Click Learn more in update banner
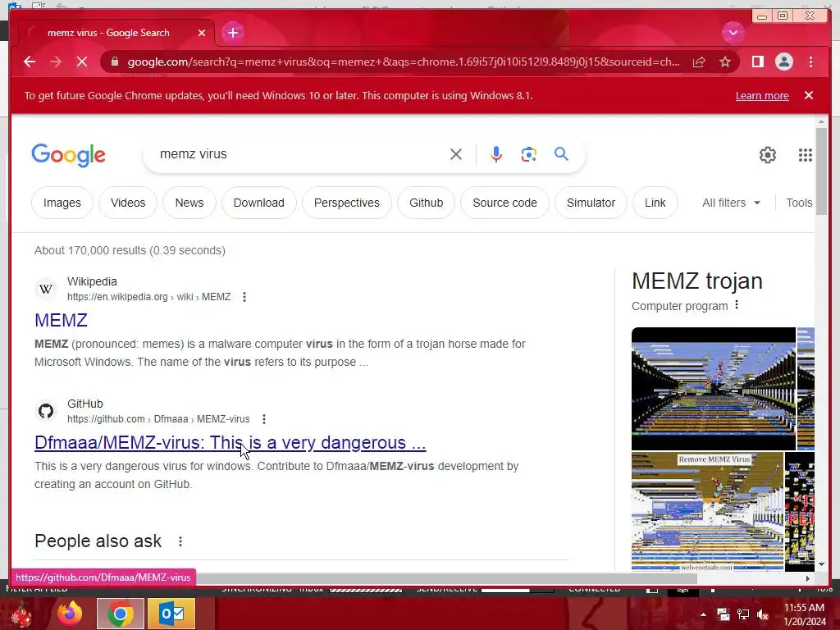 tap(762, 96)
